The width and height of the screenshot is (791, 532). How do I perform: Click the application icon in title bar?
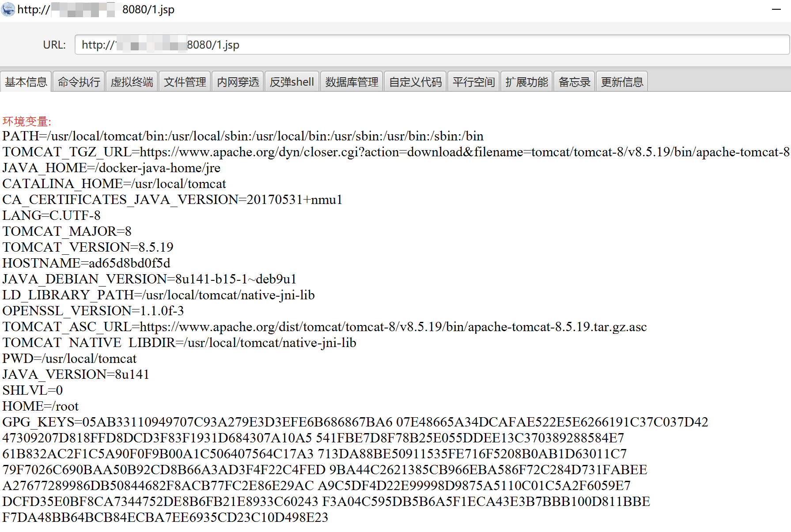coord(8,9)
